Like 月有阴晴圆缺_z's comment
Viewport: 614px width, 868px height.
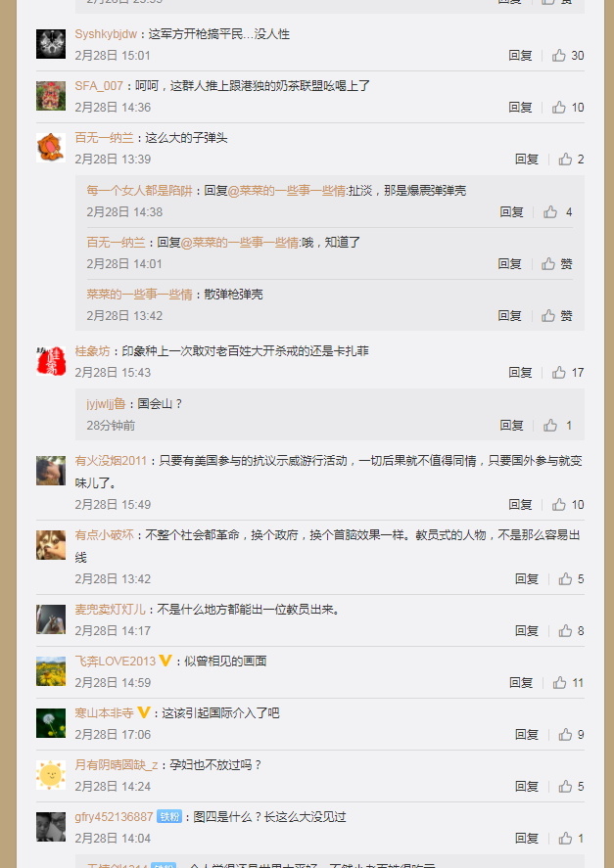tap(571, 787)
